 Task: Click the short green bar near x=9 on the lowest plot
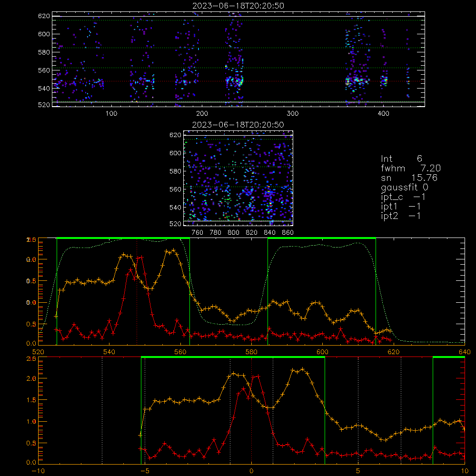pyautogui.click(x=449, y=357)
